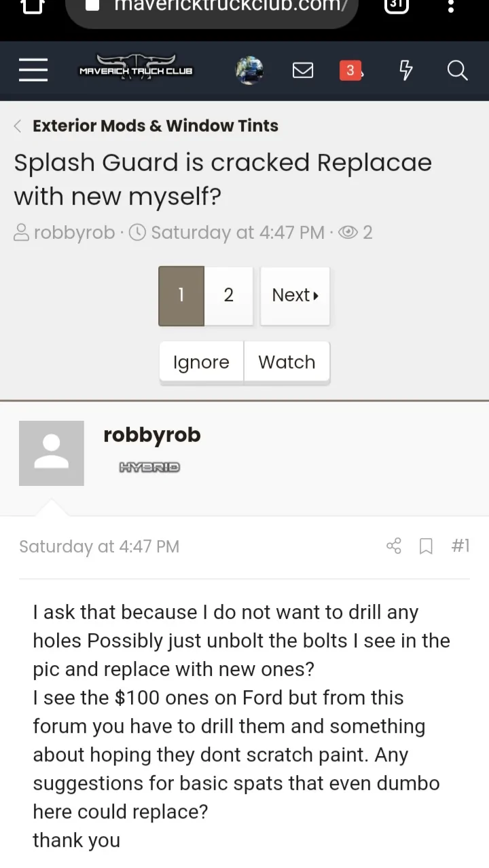
Task: Advance with the Next page button
Action: pyautogui.click(x=295, y=295)
